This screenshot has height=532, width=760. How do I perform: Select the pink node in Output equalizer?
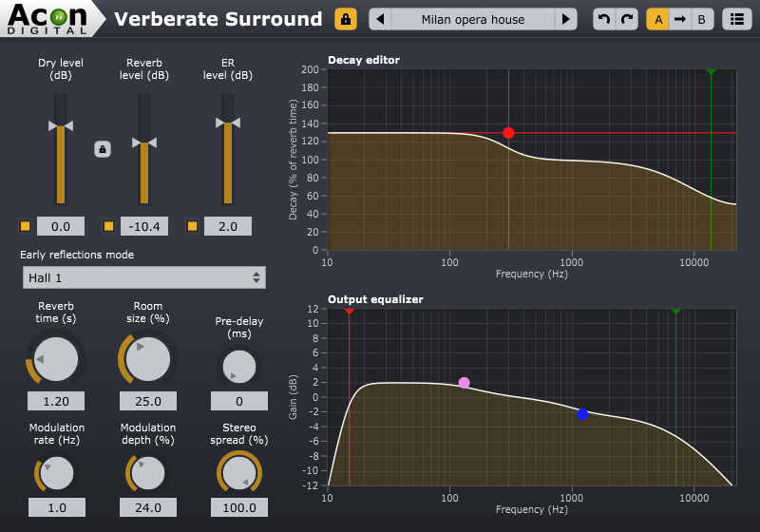(464, 383)
